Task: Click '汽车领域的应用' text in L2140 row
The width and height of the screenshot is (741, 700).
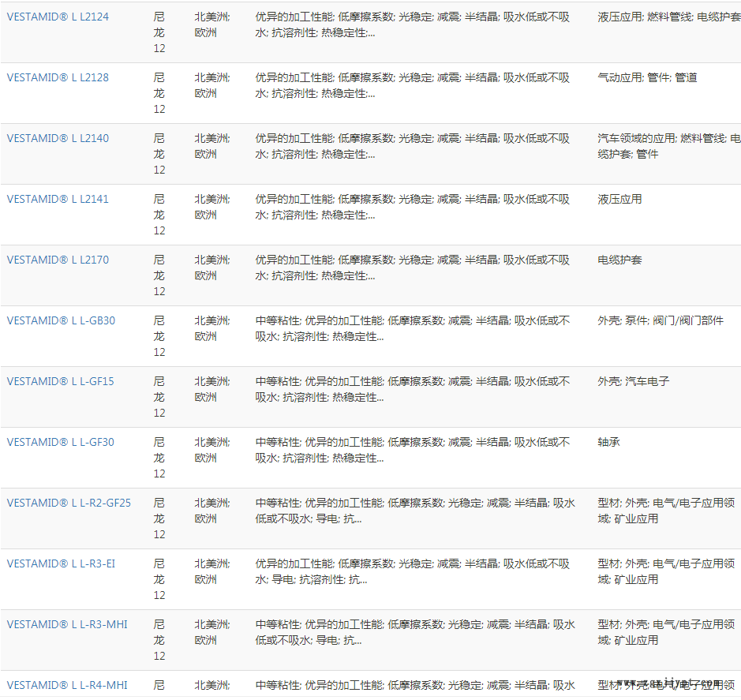Action: click(x=637, y=138)
